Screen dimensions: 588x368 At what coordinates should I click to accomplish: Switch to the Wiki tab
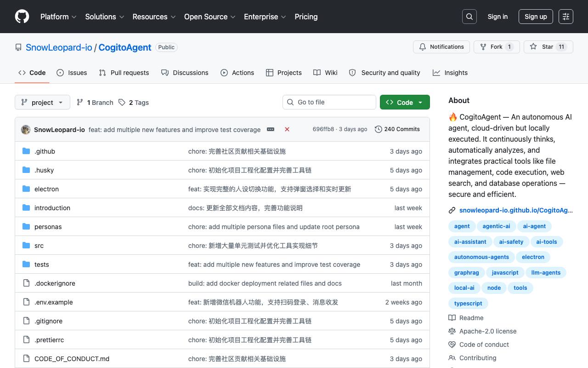pyautogui.click(x=325, y=73)
